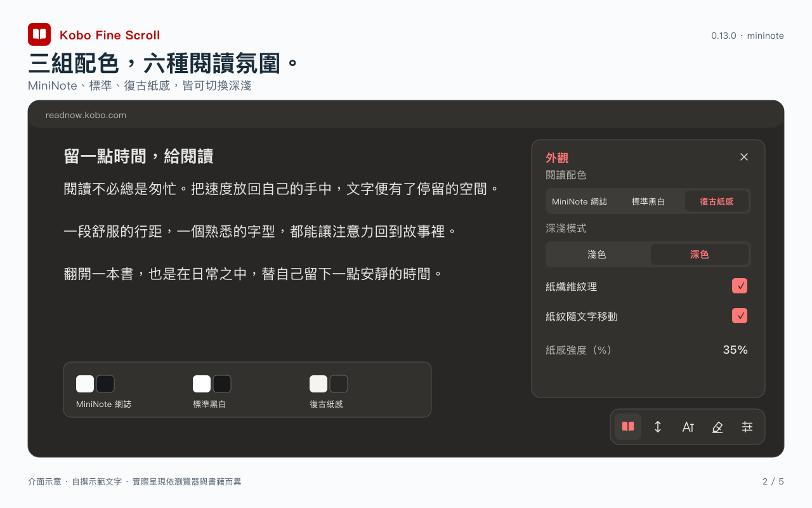This screenshot has width=812, height=508.
Task: Click the 紙感強度(%) label
Action: point(579,350)
